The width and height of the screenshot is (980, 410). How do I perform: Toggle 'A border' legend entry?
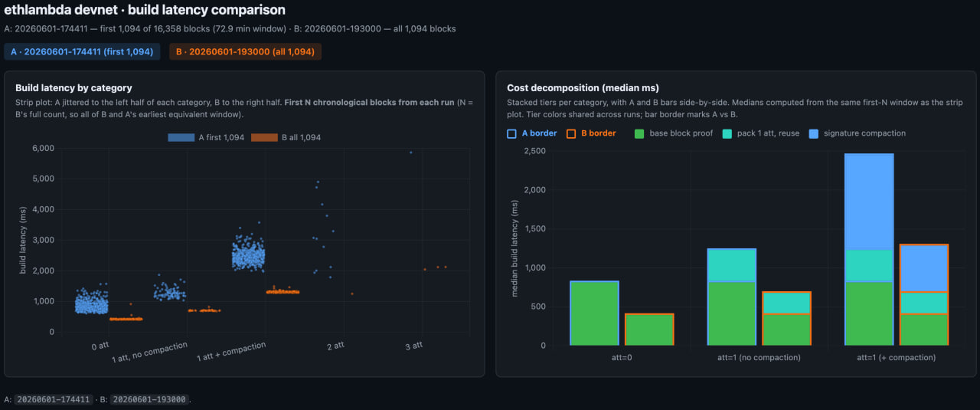coord(532,133)
